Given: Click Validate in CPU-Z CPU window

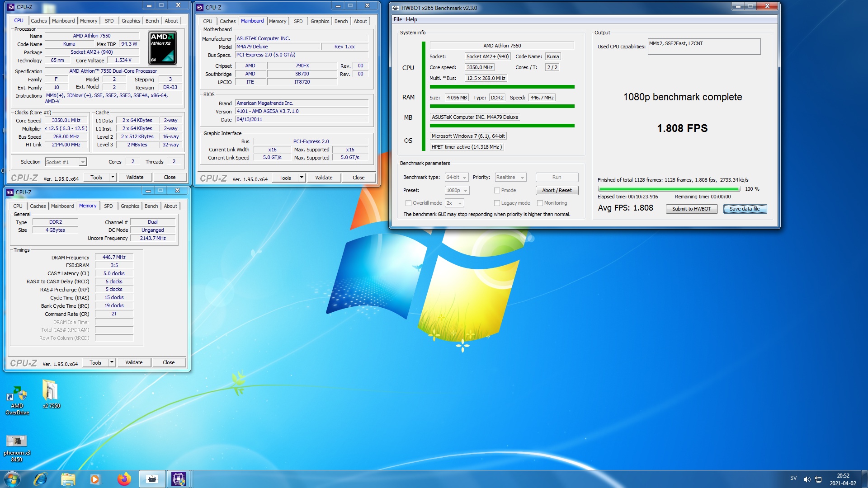Looking at the screenshot, I should [134, 177].
